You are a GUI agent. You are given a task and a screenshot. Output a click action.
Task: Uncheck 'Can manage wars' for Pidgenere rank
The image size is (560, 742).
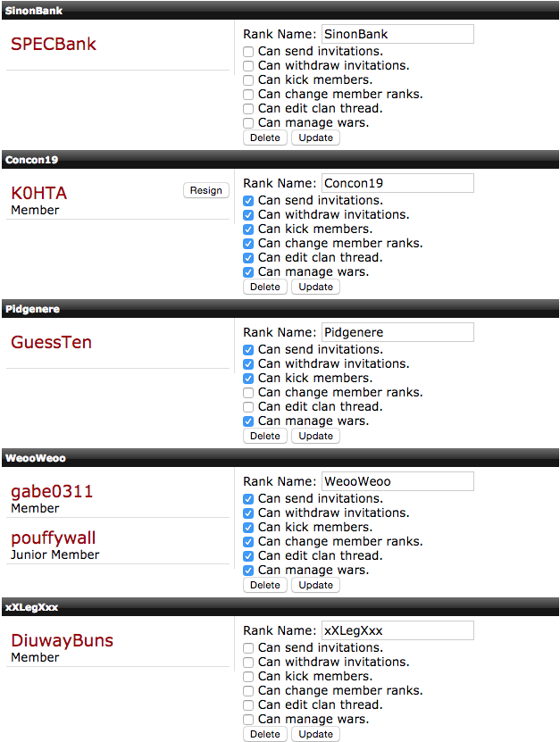248,421
